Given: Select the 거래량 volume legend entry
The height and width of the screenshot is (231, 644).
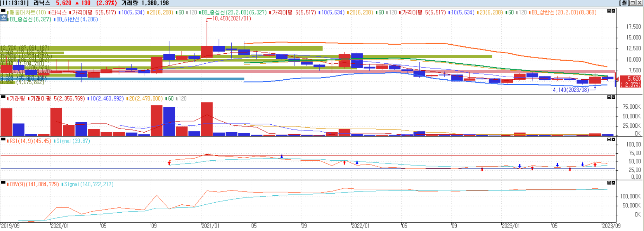Looking at the screenshot, I should [17, 99].
